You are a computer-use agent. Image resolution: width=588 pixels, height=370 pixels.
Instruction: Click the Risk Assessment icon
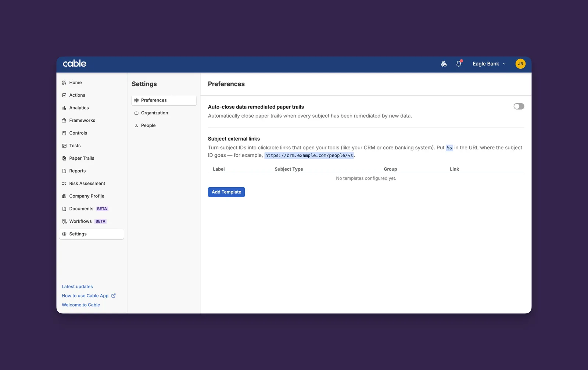click(64, 184)
